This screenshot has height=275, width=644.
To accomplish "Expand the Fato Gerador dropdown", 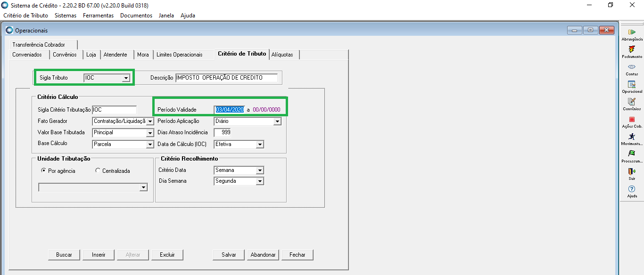I will point(150,121).
